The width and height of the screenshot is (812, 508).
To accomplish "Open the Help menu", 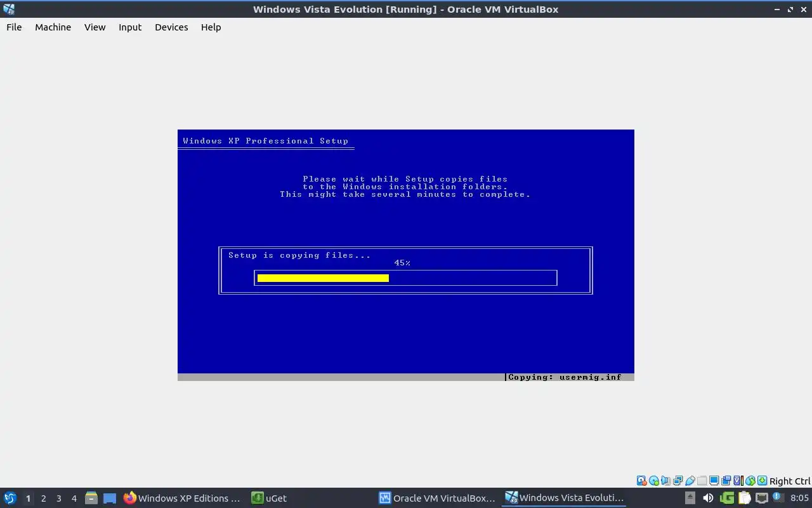I will tap(211, 27).
